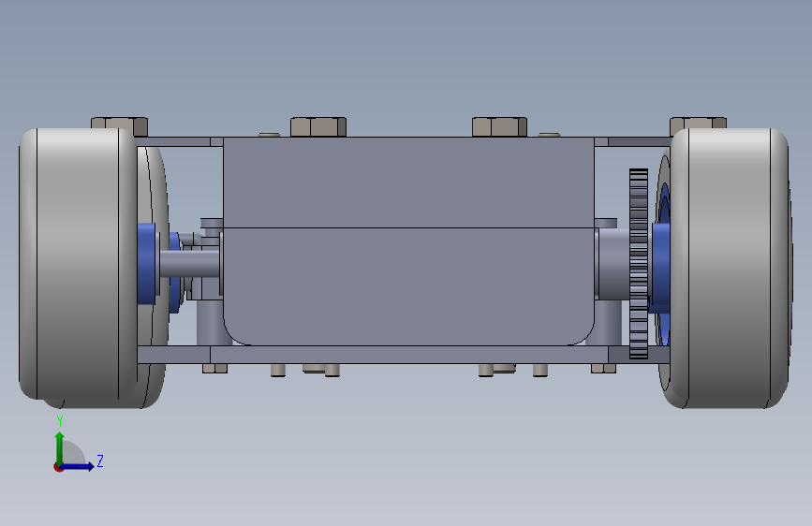Select the blue hub on the left wheel
Viewport: 812px width, 526px height.
147,264
